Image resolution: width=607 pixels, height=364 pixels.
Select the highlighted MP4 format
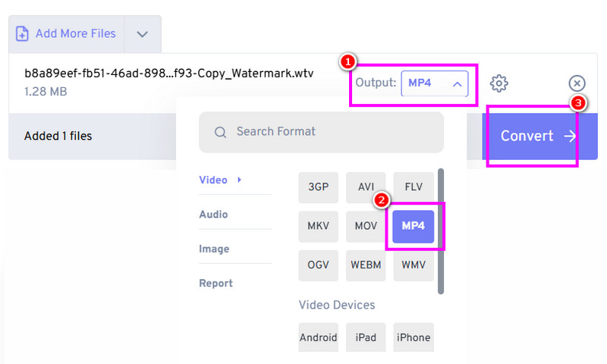pyautogui.click(x=414, y=226)
